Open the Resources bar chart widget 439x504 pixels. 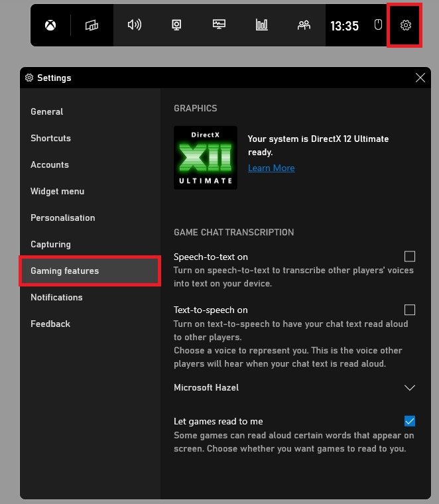262,25
